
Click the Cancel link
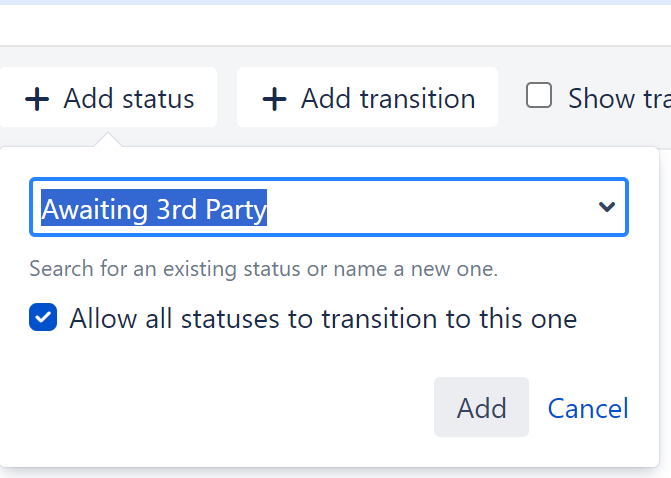coord(588,408)
